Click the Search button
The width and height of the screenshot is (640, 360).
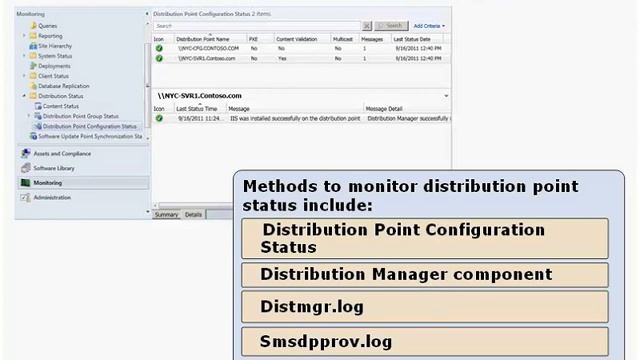coord(391,26)
